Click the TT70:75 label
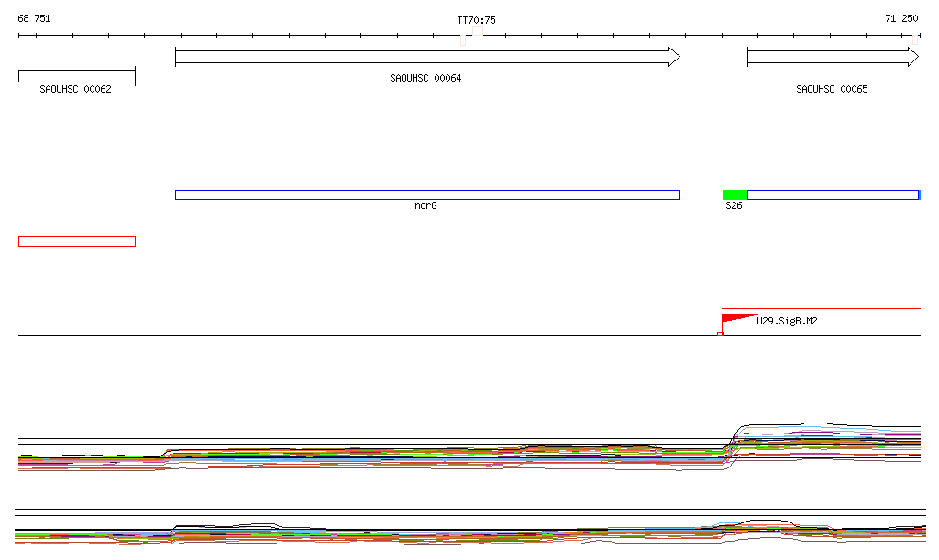 476,19
